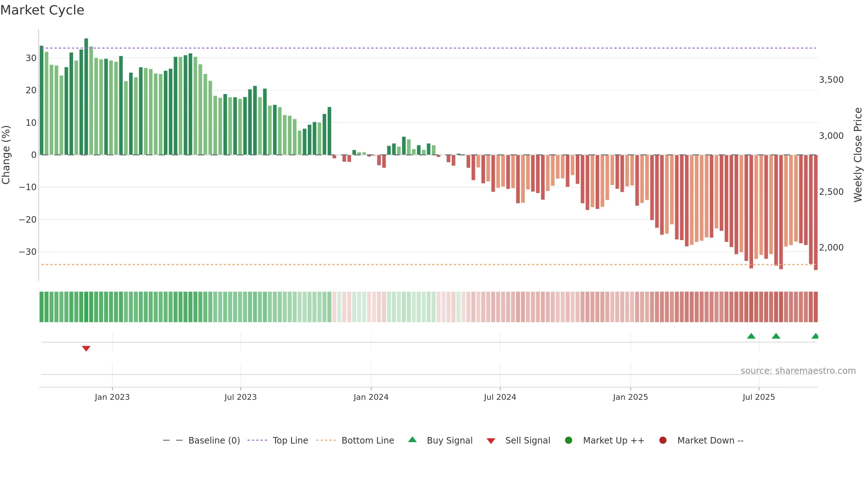Click the grey dashed Baseline legend sample
868x488 pixels.
point(173,440)
